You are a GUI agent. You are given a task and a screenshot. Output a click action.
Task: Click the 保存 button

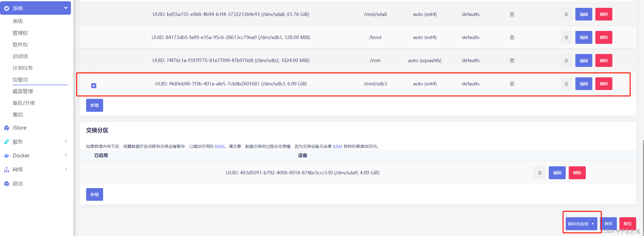[608, 224]
